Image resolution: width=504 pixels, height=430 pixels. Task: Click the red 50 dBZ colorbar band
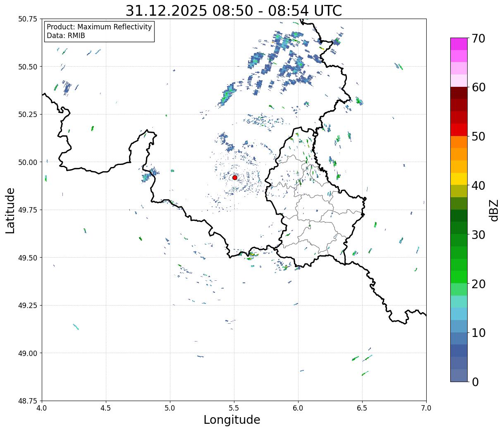tap(459, 130)
